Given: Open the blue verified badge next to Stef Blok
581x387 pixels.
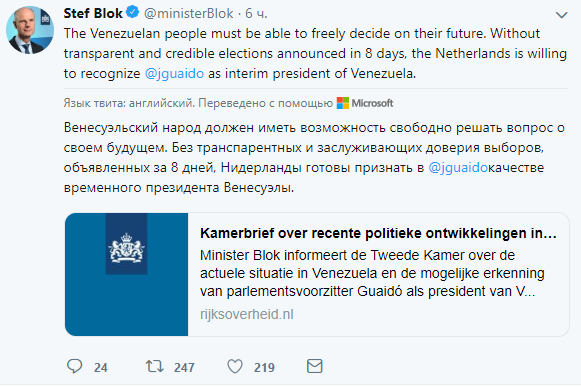Looking at the screenshot, I should [132, 12].
